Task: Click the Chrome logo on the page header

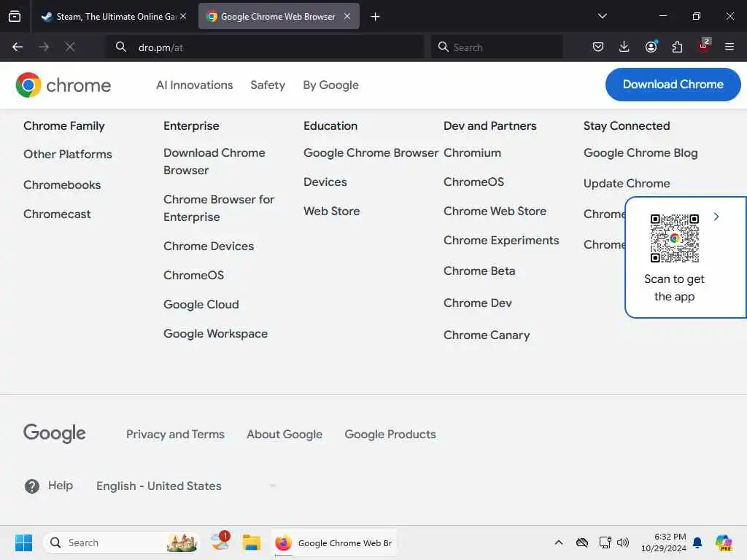Action: coord(63,85)
